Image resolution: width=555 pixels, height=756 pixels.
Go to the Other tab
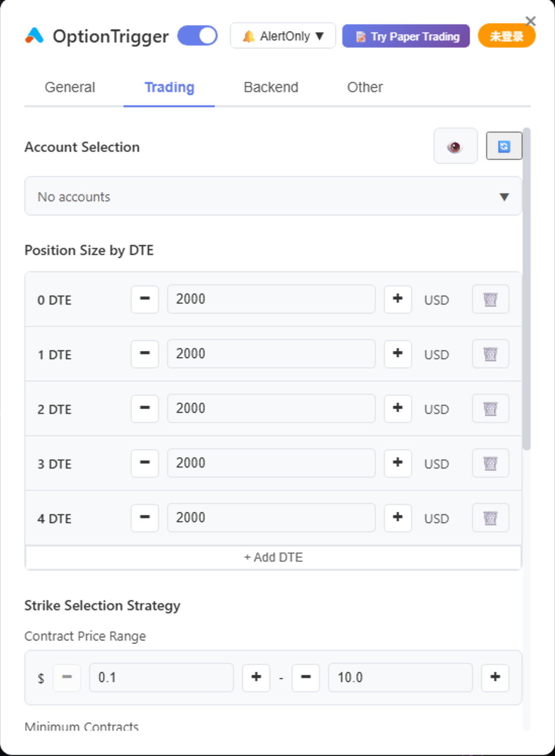point(365,87)
